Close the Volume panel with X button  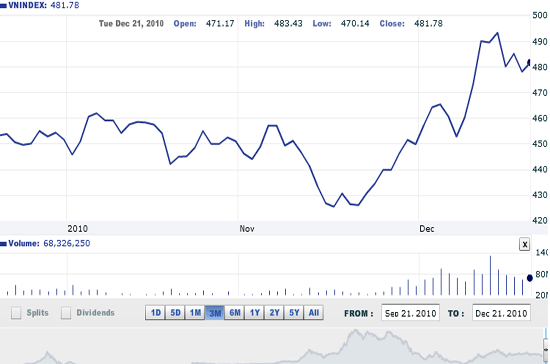tap(524, 244)
